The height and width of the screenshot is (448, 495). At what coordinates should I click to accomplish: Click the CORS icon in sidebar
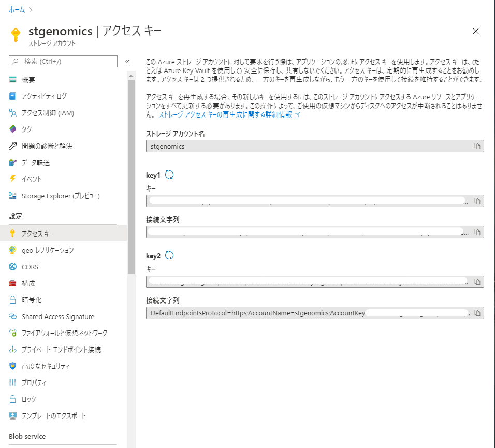(x=12, y=267)
